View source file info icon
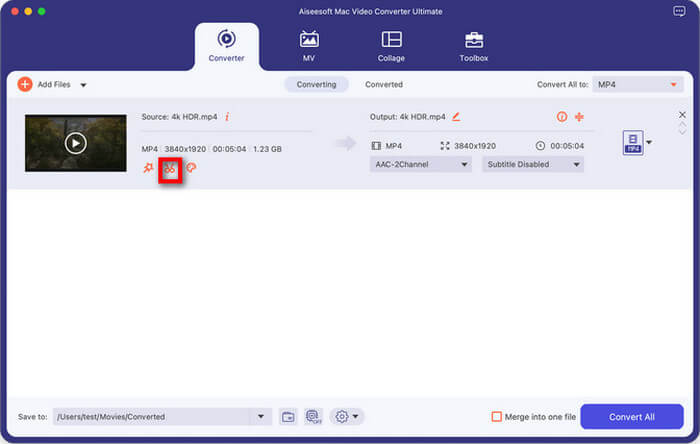The width and height of the screenshot is (700, 444). pos(227,117)
